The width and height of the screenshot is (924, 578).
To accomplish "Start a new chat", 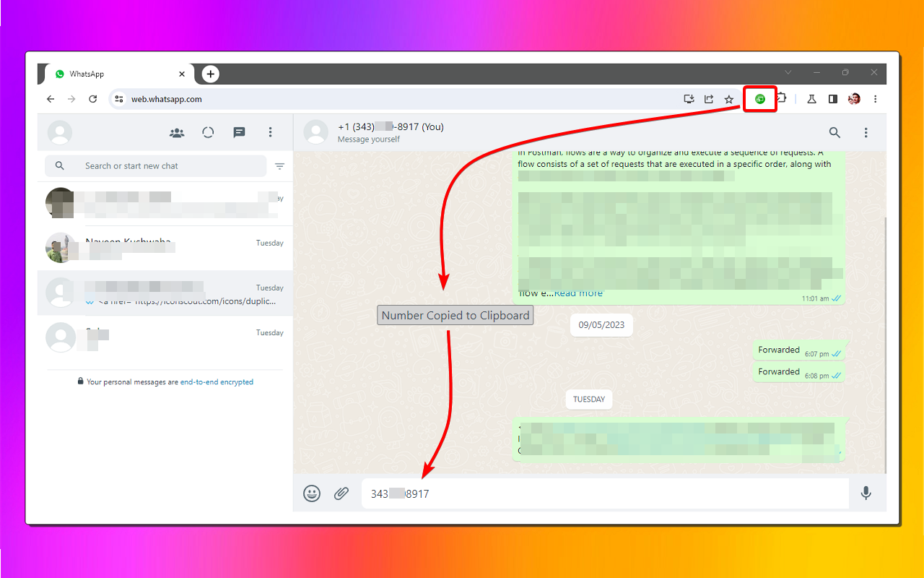I will [x=239, y=132].
